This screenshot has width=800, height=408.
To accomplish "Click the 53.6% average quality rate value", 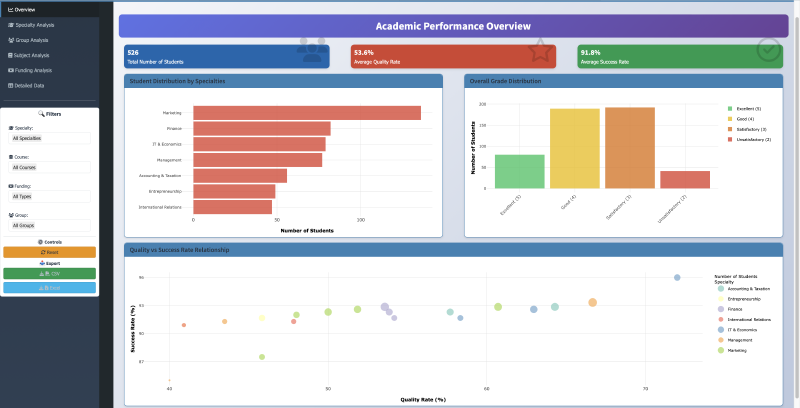I will click(364, 53).
